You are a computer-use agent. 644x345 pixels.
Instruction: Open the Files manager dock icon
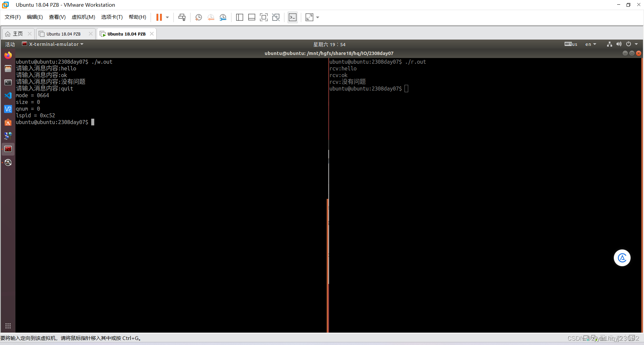point(8,69)
